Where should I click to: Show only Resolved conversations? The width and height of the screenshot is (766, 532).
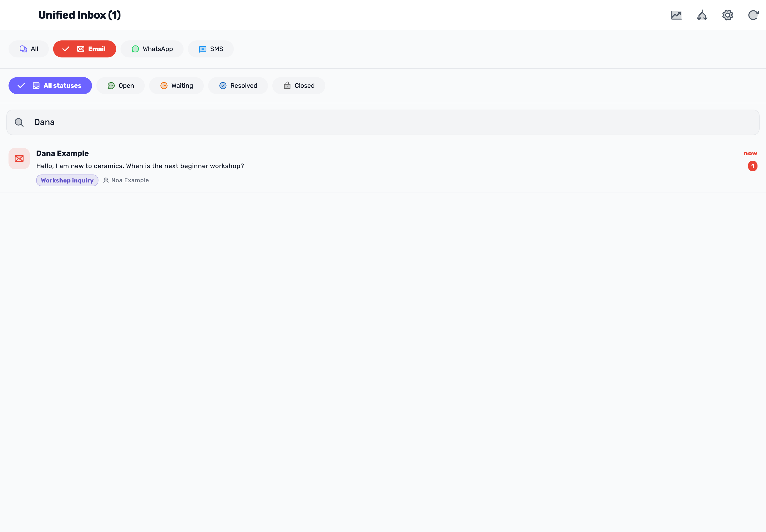pos(238,86)
